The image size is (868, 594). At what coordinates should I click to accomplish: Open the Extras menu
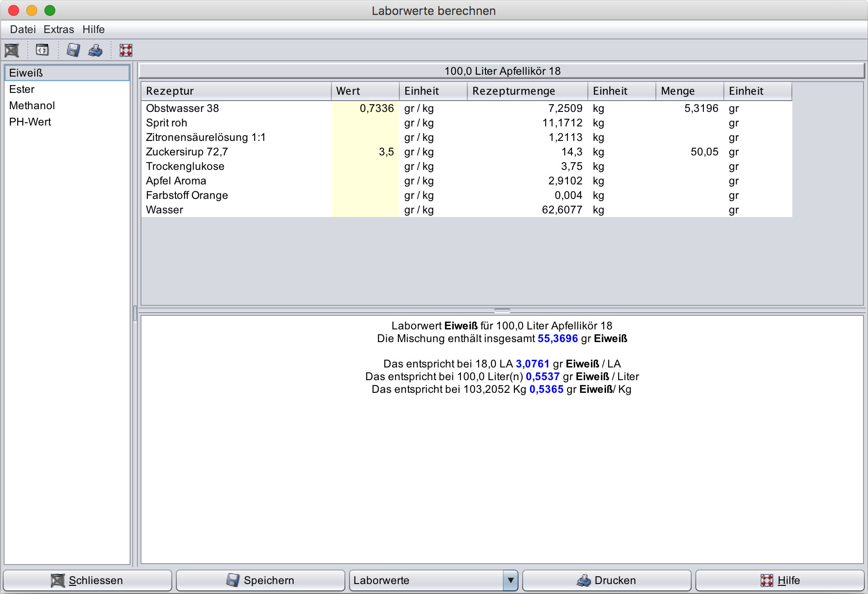pos(58,29)
